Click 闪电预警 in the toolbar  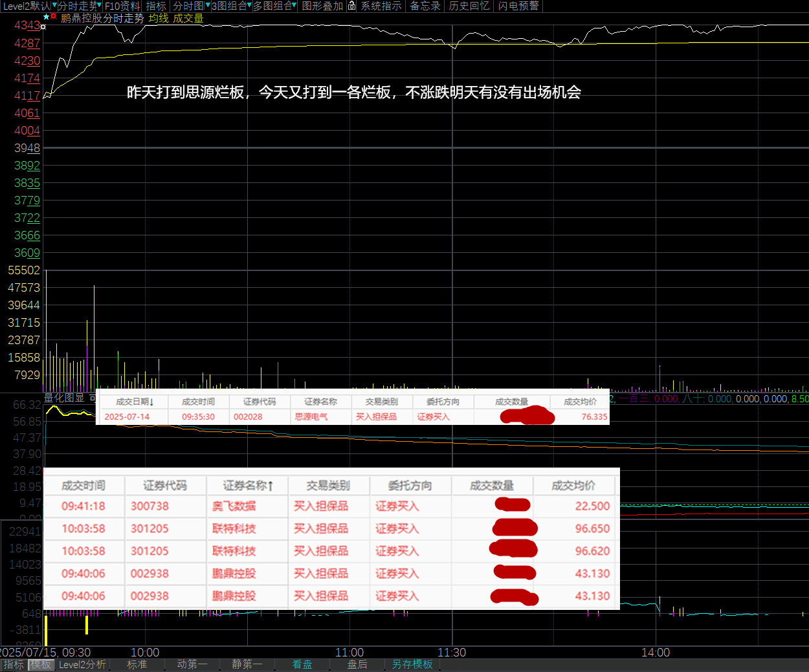pyautogui.click(x=518, y=6)
